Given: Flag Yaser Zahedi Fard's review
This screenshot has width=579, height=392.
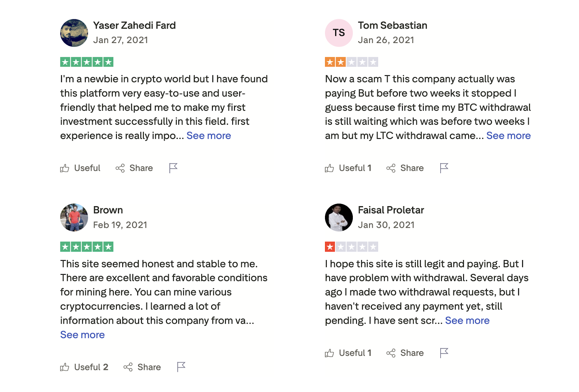Looking at the screenshot, I should coord(173,168).
